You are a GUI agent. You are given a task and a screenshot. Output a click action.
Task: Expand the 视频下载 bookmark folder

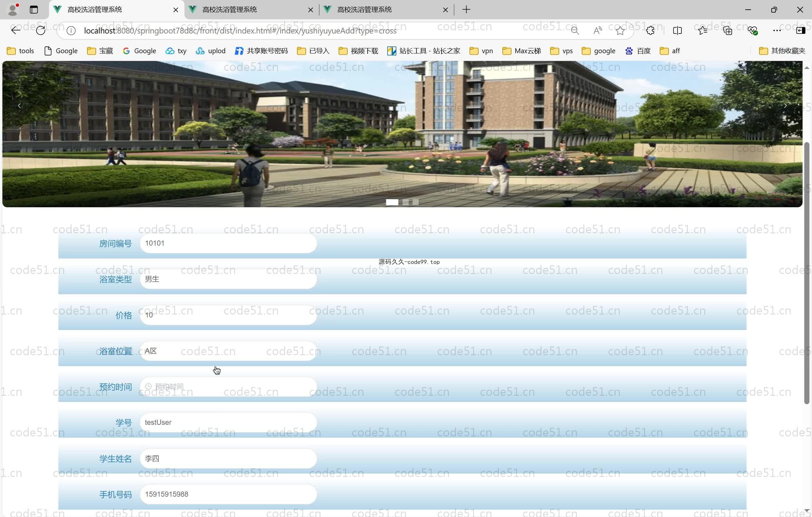click(358, 51)
